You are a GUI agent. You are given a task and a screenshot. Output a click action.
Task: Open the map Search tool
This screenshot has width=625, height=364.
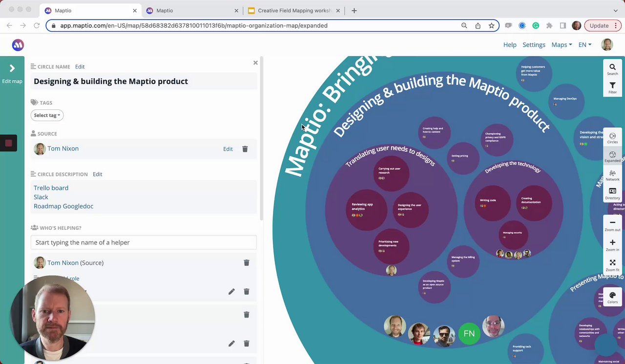tap(612, 69)
